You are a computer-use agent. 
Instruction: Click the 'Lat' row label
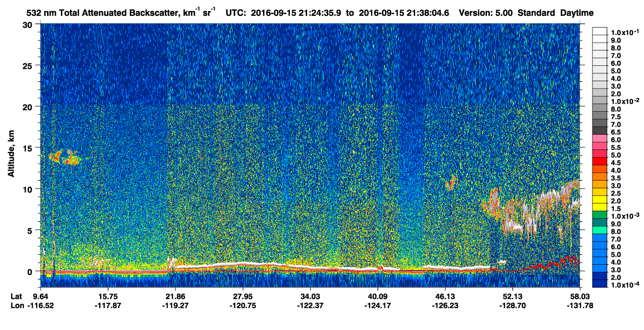point(16,296)
